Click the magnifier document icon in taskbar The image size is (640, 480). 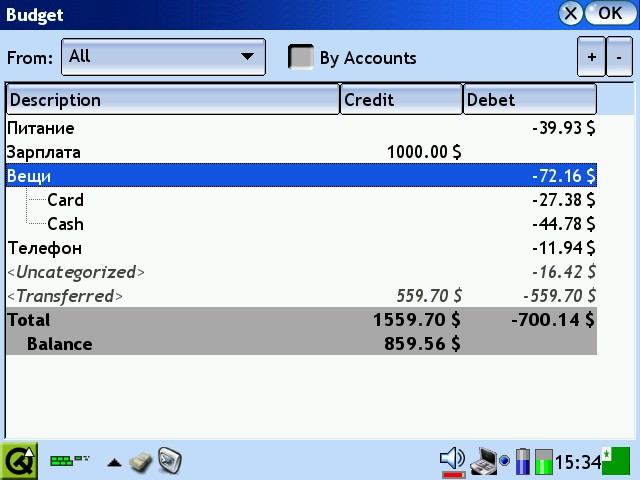tap(170, 461)
